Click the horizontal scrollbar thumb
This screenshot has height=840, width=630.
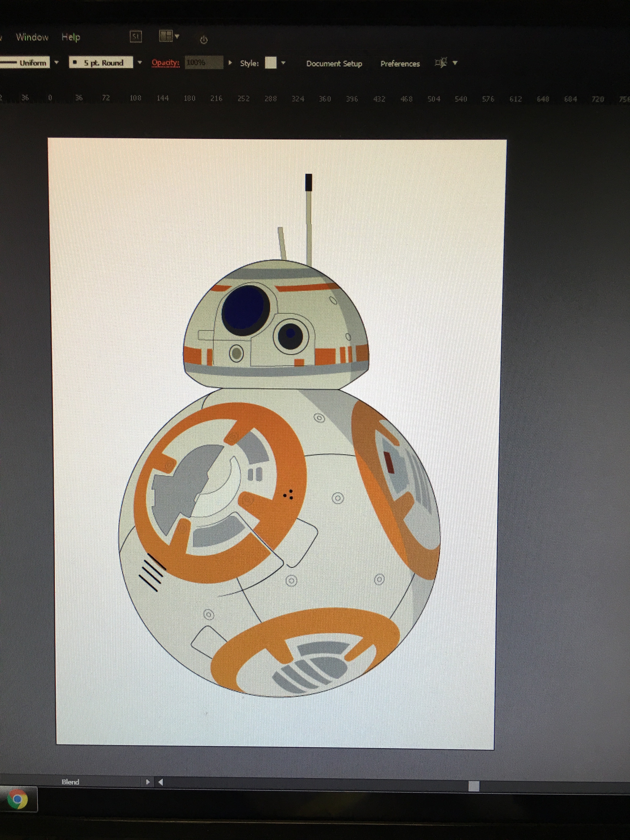(x=474, y=786)
